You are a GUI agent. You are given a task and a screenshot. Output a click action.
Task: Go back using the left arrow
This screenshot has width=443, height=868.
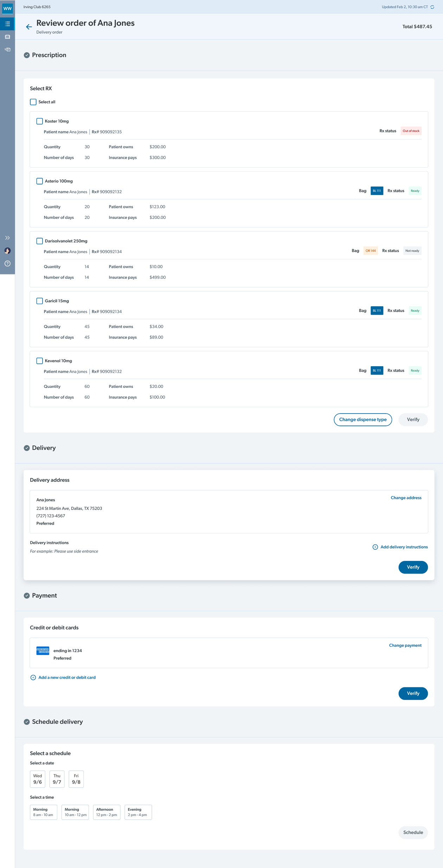29,27
